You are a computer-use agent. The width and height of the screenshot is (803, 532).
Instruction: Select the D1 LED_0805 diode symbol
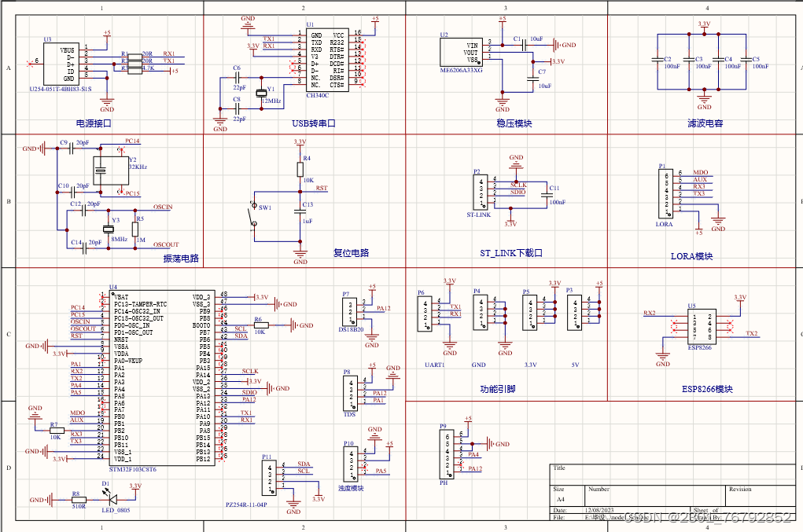pos(111,499)
